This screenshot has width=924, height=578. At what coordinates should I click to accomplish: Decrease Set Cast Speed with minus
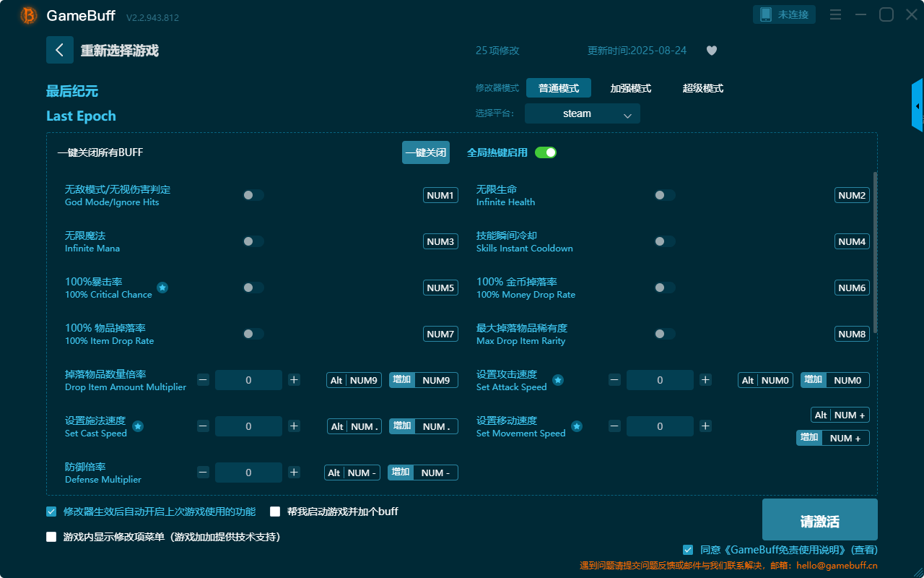204,426
